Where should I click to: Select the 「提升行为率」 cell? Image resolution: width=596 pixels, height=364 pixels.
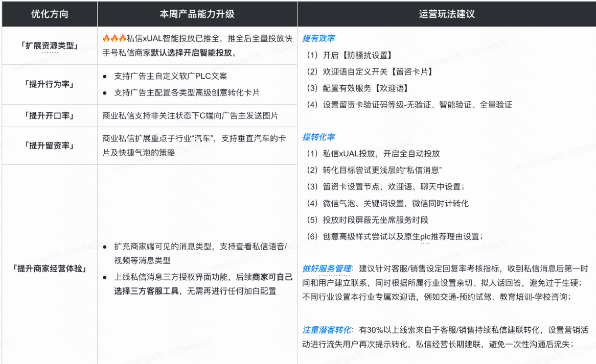point(50,84)
